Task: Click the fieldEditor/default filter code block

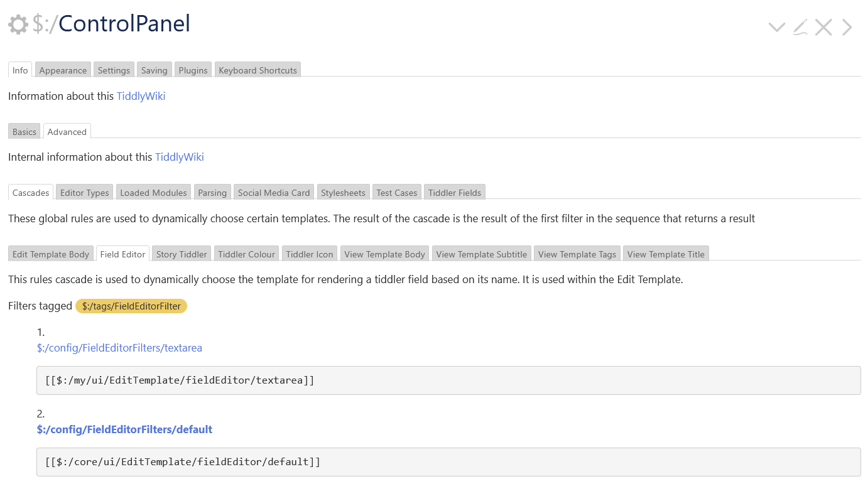Action: pos(448,462)
